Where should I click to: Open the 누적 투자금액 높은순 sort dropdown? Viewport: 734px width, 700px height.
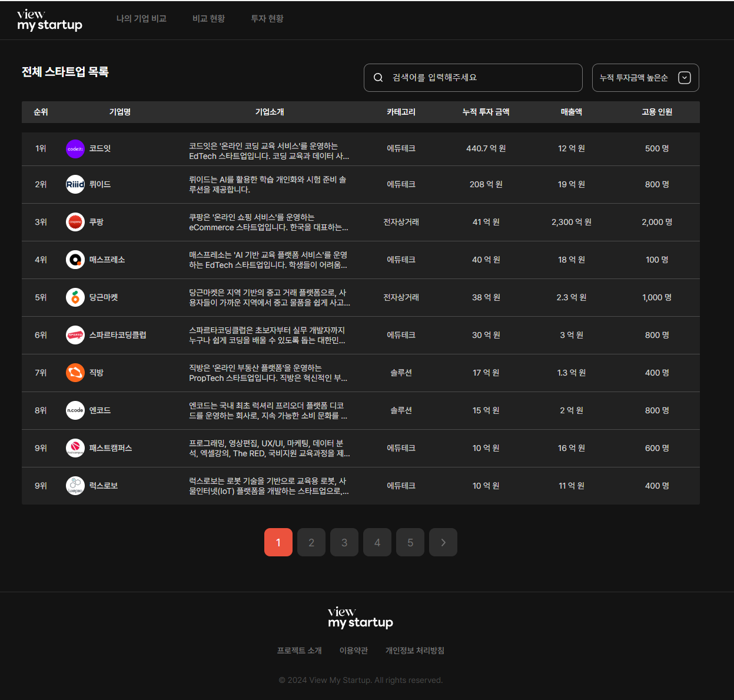pos(645,78)
